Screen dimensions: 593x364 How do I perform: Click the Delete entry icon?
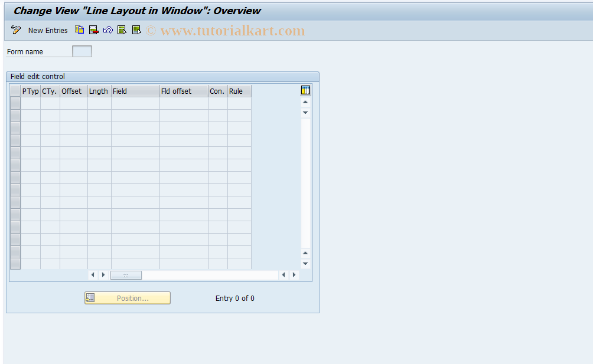93,30
